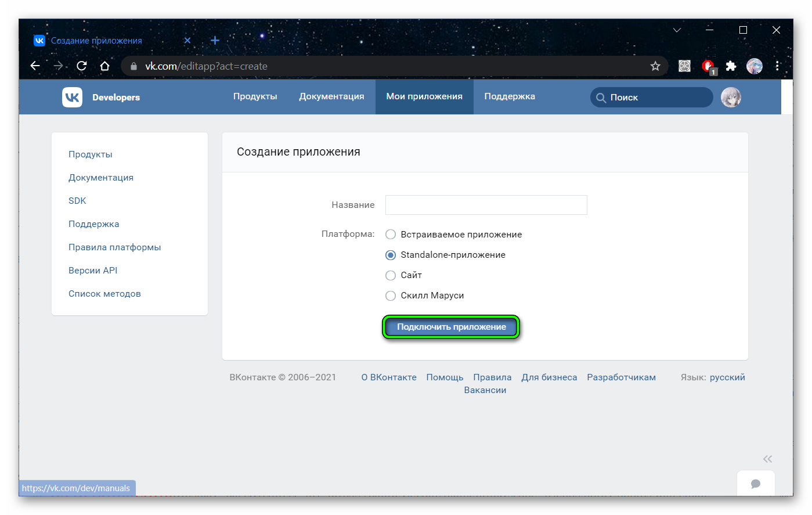Screen dimensions: 812x515
Task: Click the Создание приложения heading text
Action: 298,152
